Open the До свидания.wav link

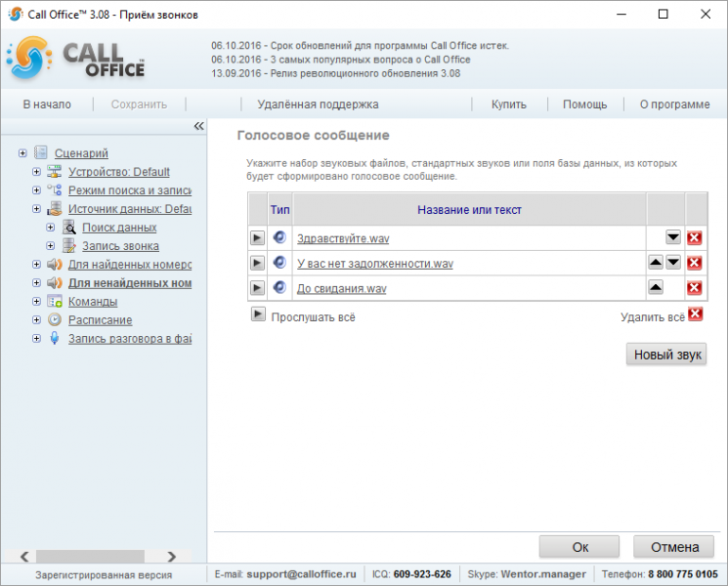pyautogui.click(x=342, y=288)
